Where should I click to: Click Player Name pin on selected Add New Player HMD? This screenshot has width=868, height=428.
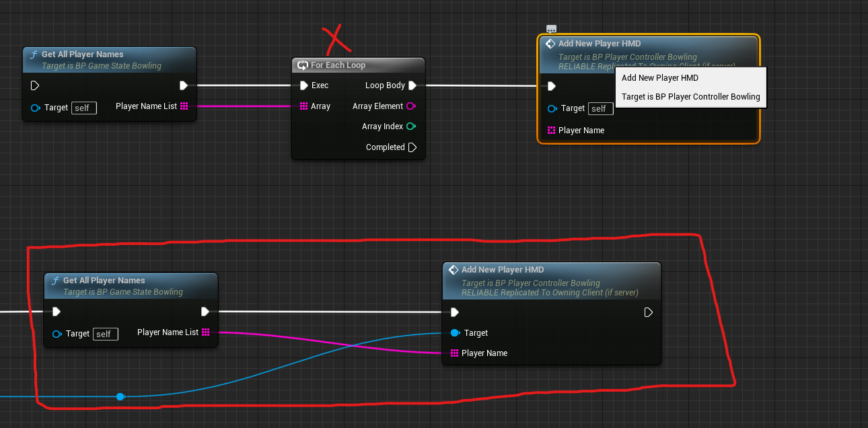click(x=552, y=131)
